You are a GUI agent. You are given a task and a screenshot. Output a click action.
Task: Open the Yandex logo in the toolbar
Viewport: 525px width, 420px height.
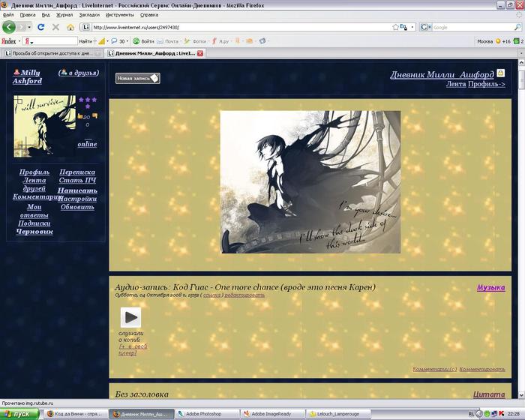pyautogui.click(x=9, y=41)
